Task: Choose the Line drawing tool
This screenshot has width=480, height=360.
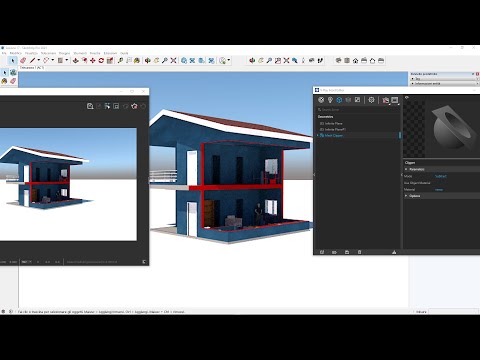Action: click(32, 60)
